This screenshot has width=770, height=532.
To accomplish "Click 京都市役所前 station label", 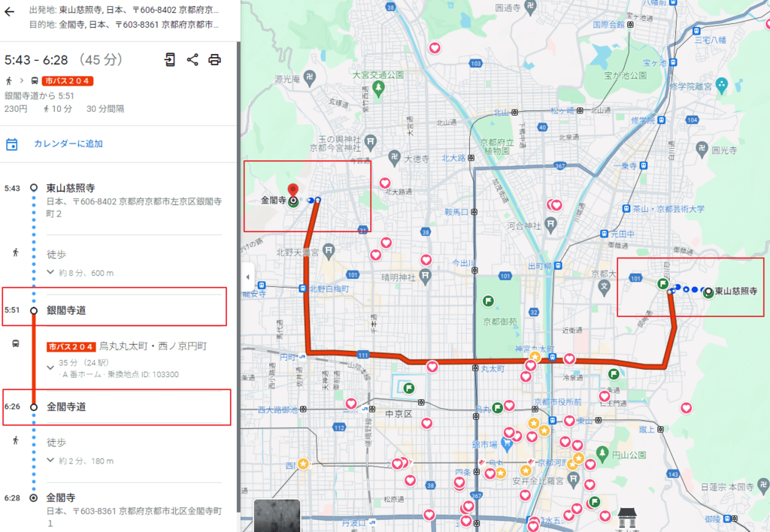I will pos(557,402).
